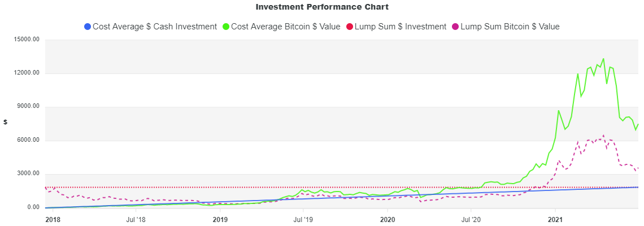This screenshot has width=644, height=226.
Task: Select the 2019 x-axis tick label
Action: [220, 219]
